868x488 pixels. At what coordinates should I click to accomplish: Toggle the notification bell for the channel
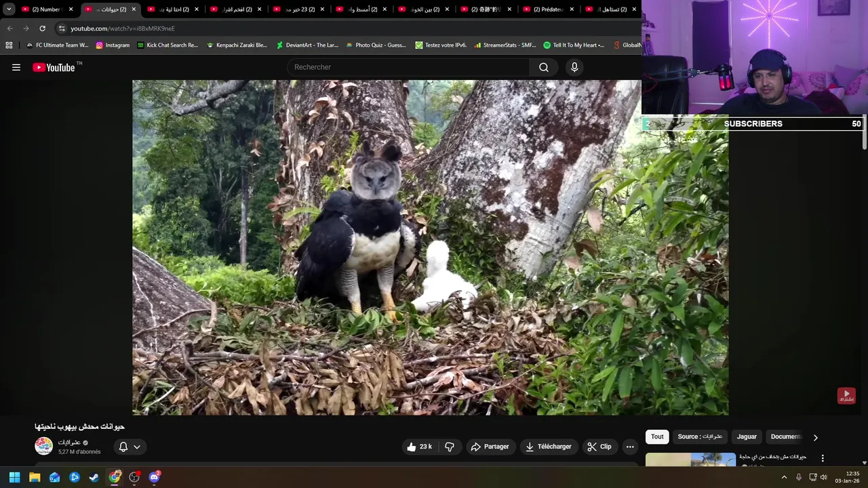(x=123, y=447)
